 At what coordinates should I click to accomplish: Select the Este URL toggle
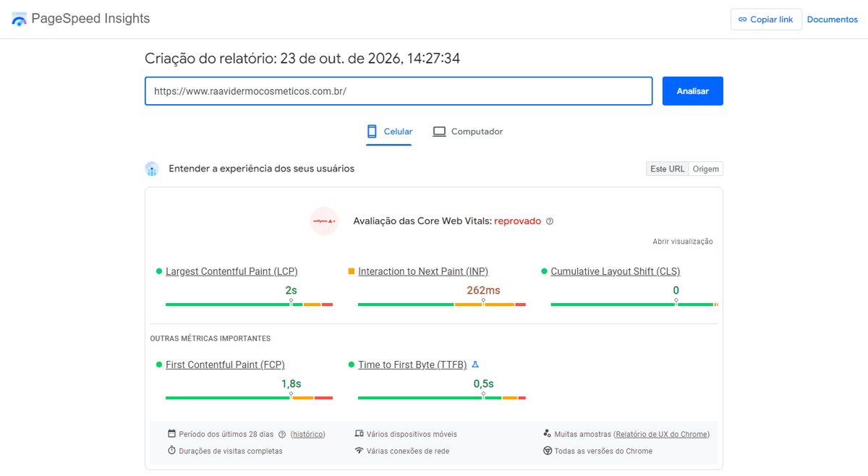tap(667, 169)
